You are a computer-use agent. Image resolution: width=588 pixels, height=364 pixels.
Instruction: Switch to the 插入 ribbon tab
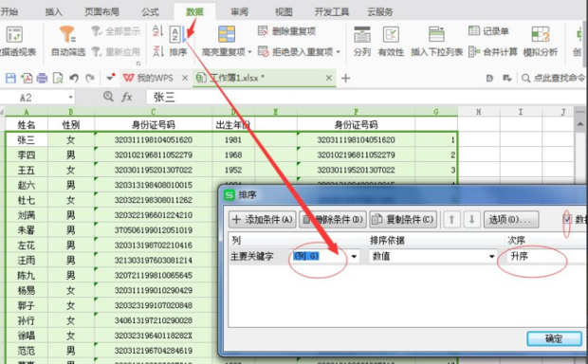click(54, 11)
